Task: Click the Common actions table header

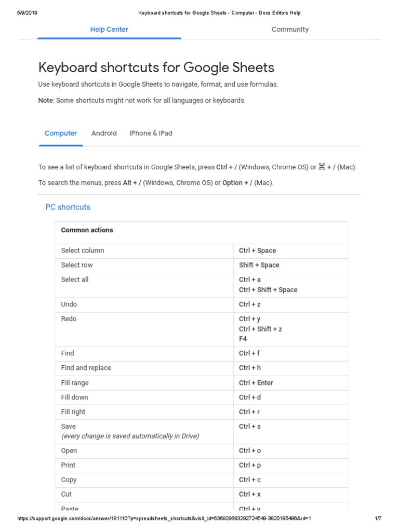Action: pos(87,230)
